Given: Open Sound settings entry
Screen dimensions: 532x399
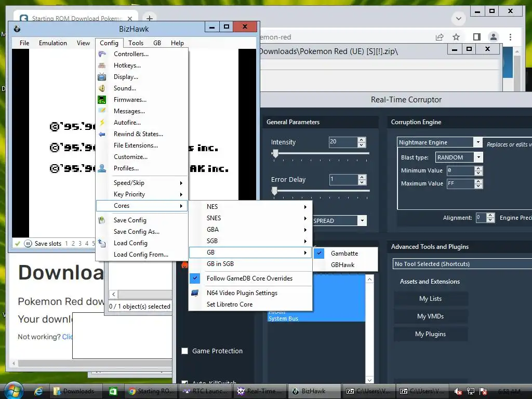Looking at the screenshot, I should (x=142, y=88).
